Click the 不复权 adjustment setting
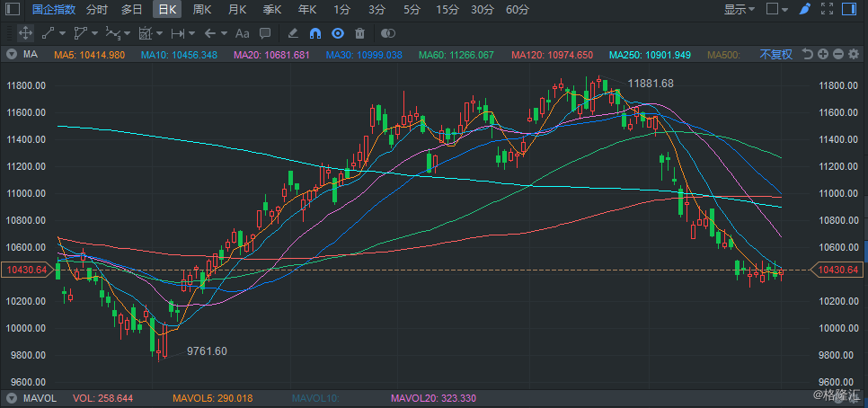 (x=775, y=54)
